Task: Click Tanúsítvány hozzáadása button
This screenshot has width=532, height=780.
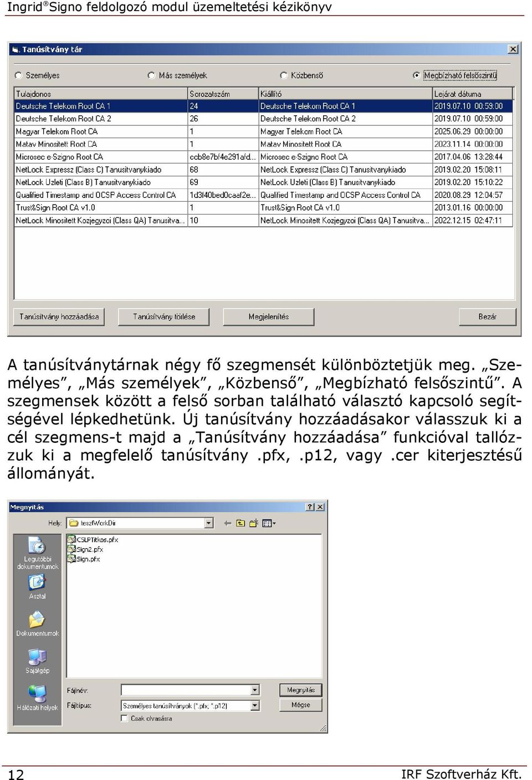Action: click(59, 317)
